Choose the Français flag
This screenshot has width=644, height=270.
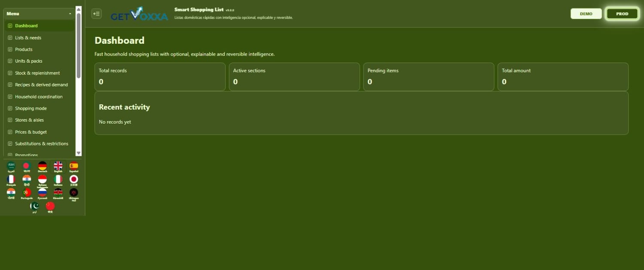[11, 180]
